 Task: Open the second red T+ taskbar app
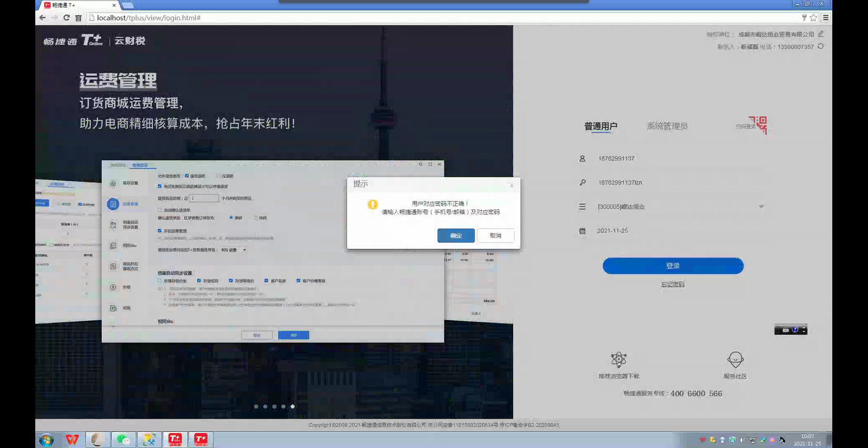(x=201, y=439)
